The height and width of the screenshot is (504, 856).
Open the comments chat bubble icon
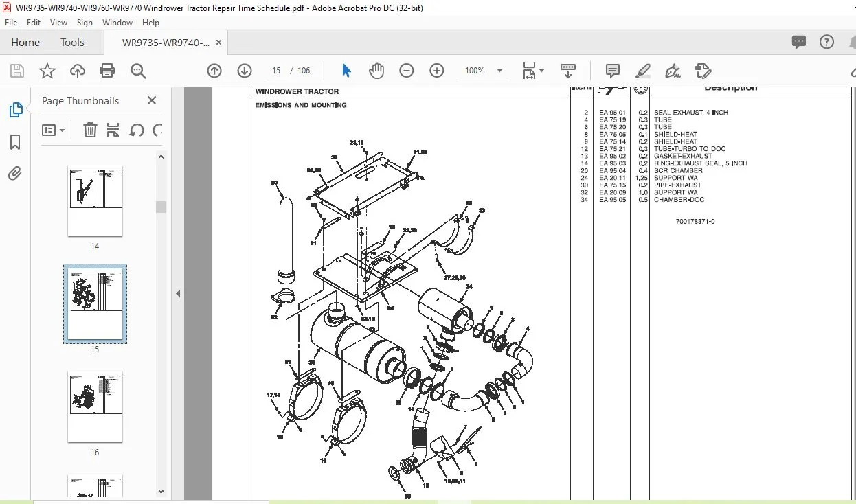click(x=798, y=42)
